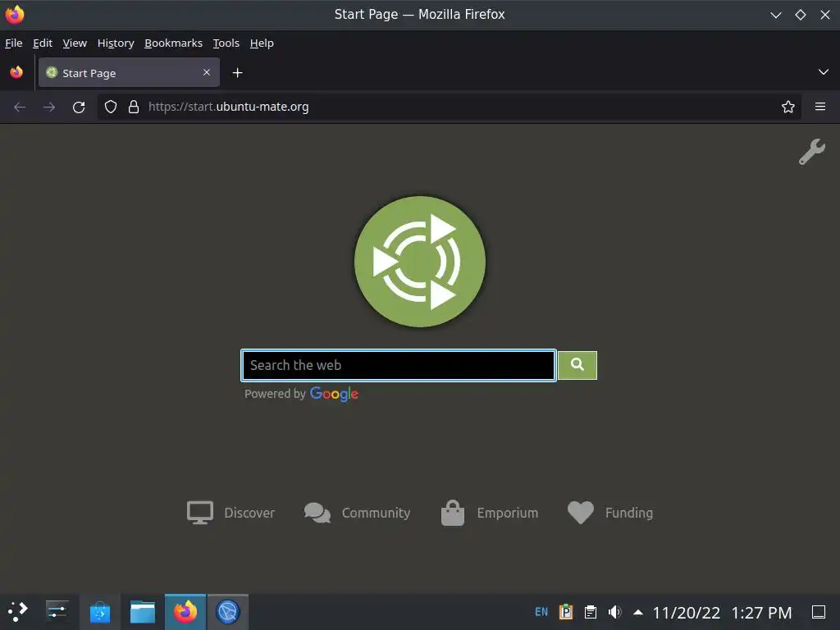Select the Start Page tab
This screenshot has height=630, width=840.
pos(129,72)
